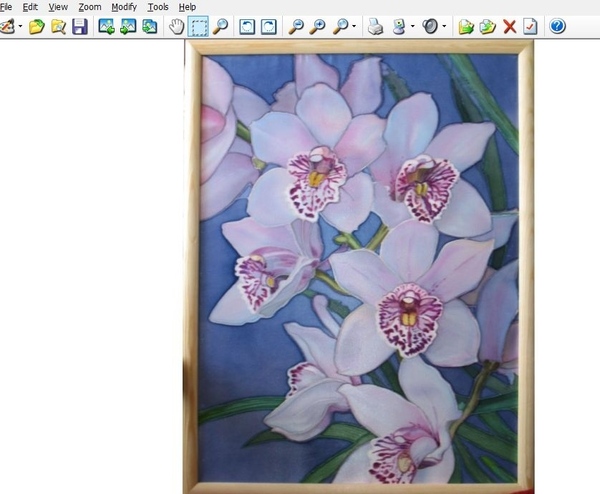Click the stacked pictures with arrow icon

tap(149, 26)
